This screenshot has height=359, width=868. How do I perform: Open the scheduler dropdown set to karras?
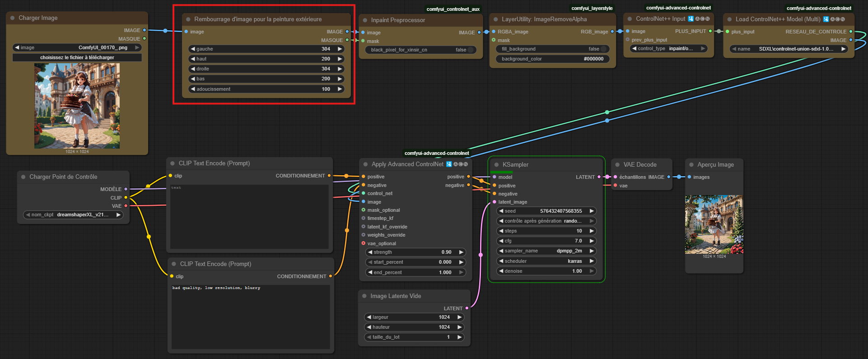(x=546, y=261)
